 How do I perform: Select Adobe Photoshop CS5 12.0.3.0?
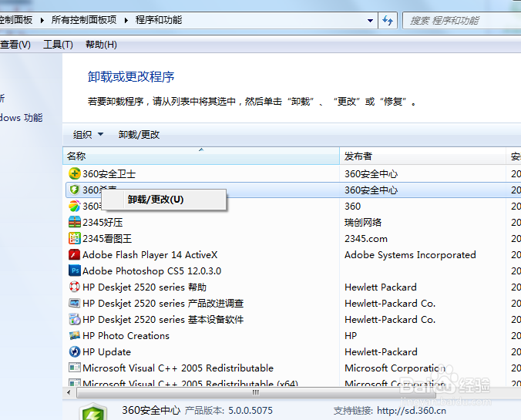pyautogui.click(x=152, y=270)
